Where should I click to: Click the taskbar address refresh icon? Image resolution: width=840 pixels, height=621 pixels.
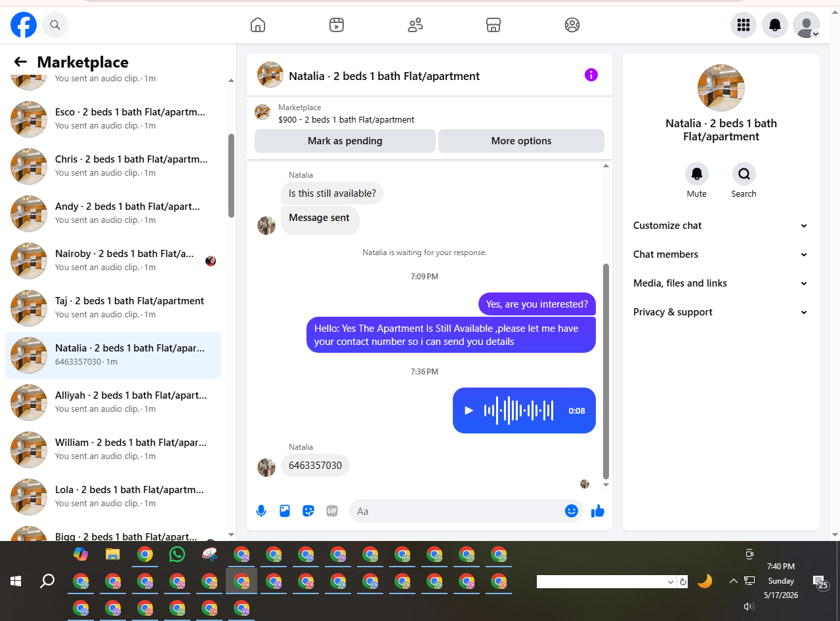[x=683, y=582]
